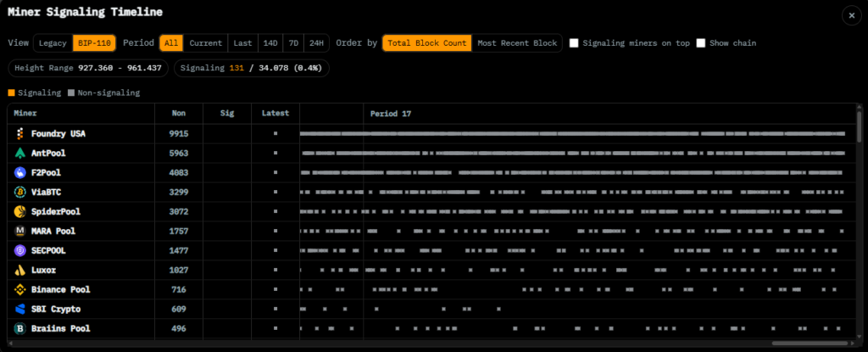The width and height of the screenshot is (868, 352).
Task: Set period to All
Action: point(171,42)
